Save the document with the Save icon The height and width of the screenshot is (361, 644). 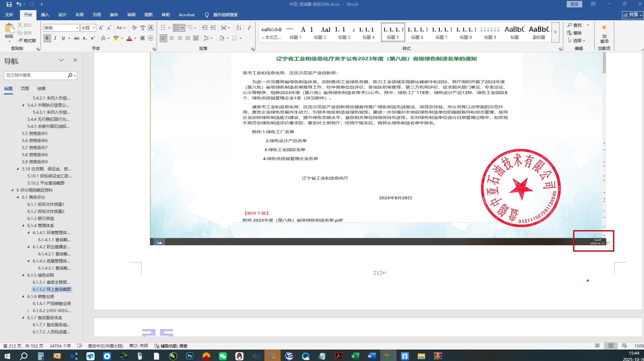tap(9, 4)
